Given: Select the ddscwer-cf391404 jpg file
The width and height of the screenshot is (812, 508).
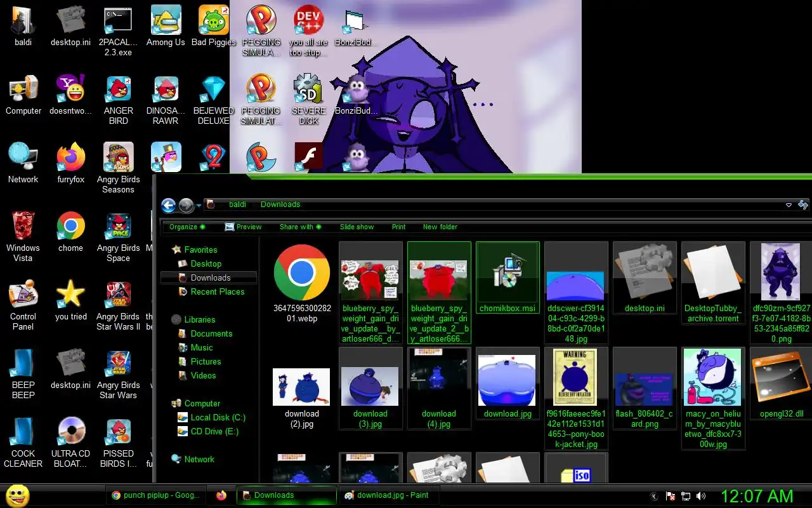Looking at the screenshot, I should coord(576,293).
